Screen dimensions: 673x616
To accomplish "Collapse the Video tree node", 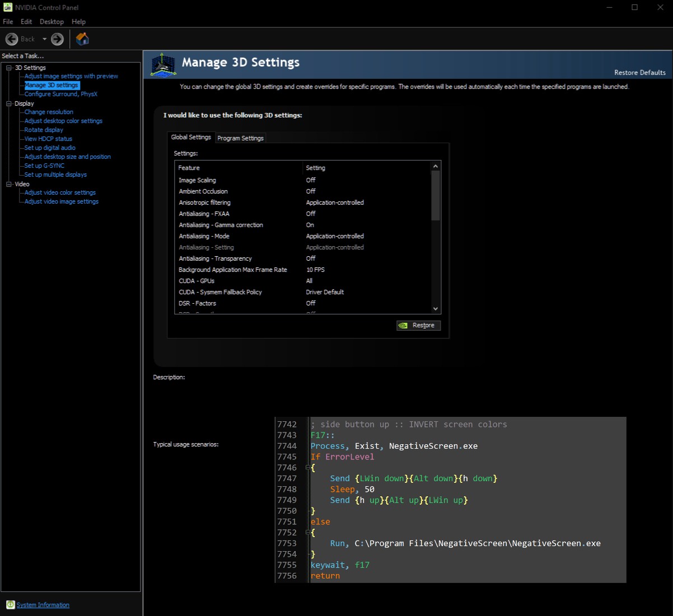I will (9, 184).
